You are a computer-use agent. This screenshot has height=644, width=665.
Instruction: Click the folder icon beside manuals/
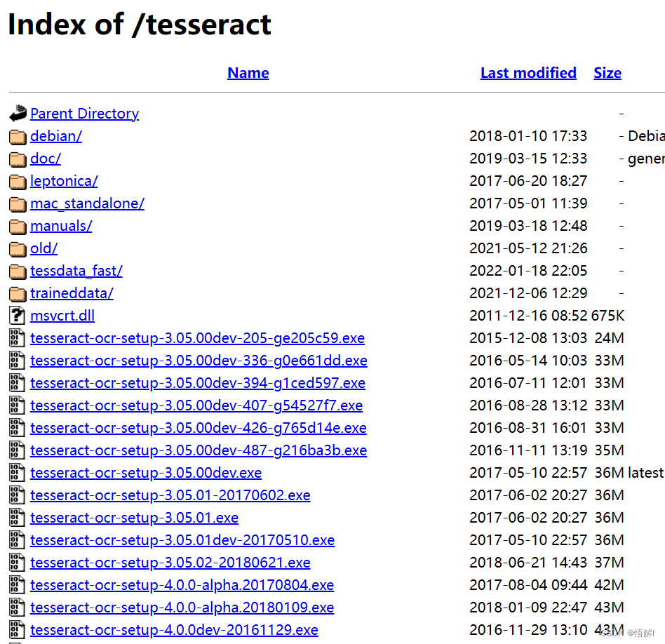tap(18, 227)
